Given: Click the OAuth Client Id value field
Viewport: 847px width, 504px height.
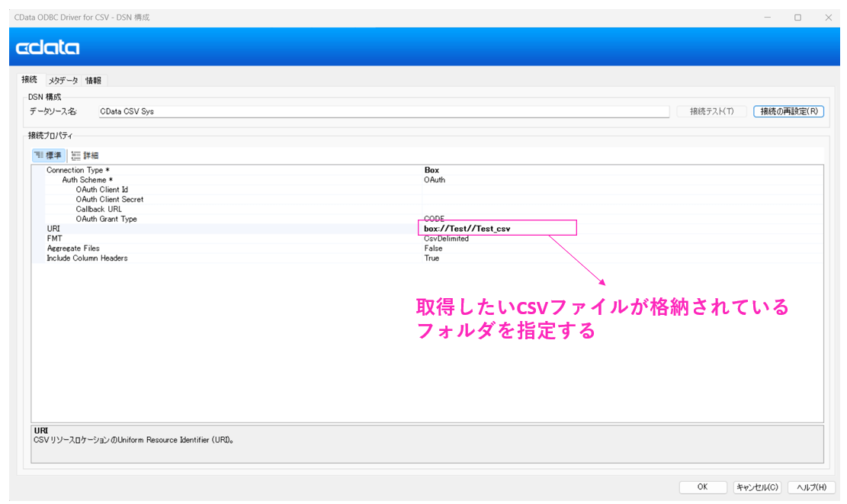Looking at the screenshot, I should (623, 190).
